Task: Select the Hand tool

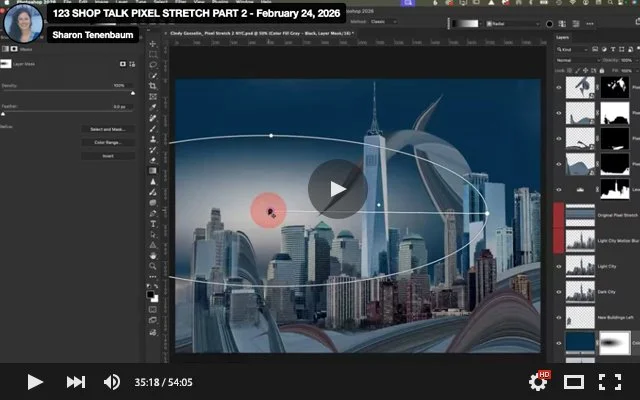Action: click(x=153, y=256)
